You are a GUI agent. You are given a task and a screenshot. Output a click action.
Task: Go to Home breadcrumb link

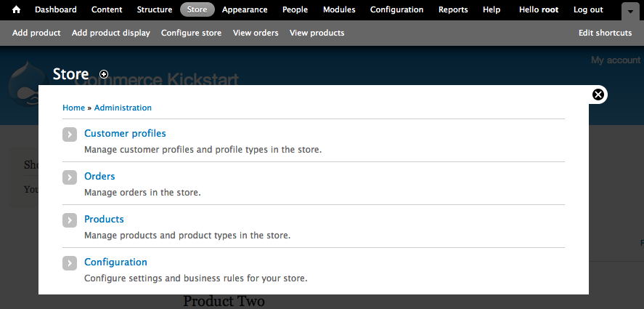point(73,108)
